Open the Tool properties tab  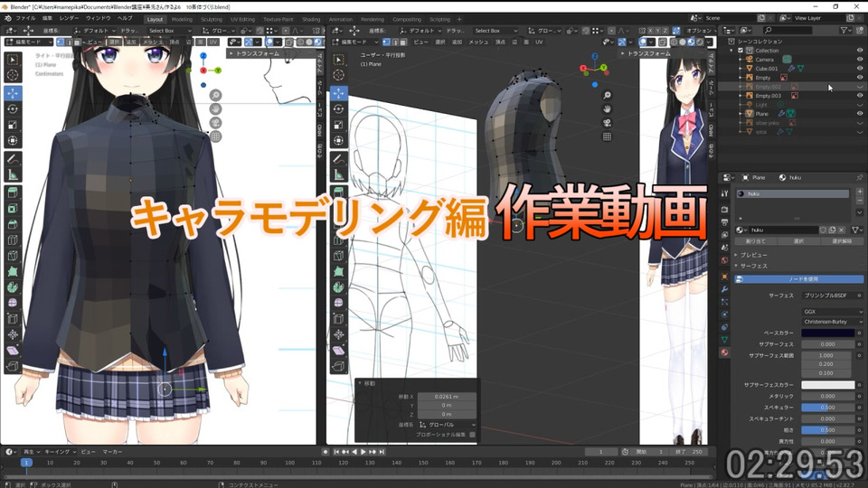pyautogui.click(x=724, y=193)
